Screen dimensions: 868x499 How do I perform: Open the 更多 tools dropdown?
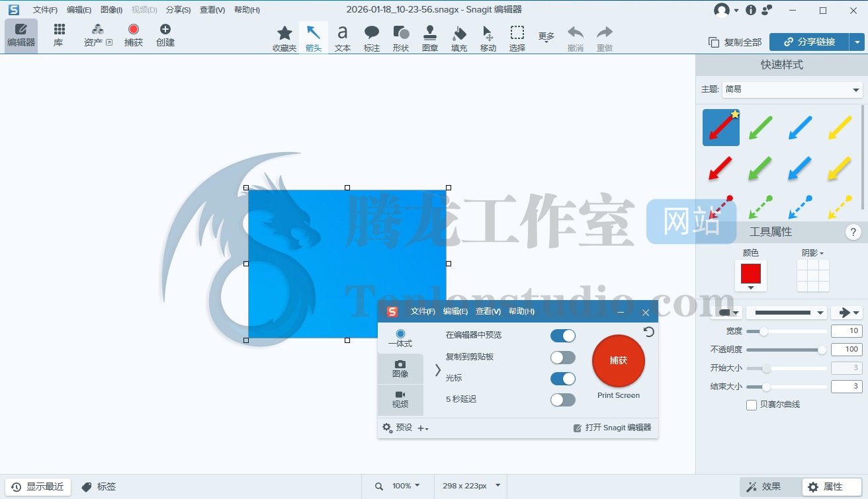546,38
